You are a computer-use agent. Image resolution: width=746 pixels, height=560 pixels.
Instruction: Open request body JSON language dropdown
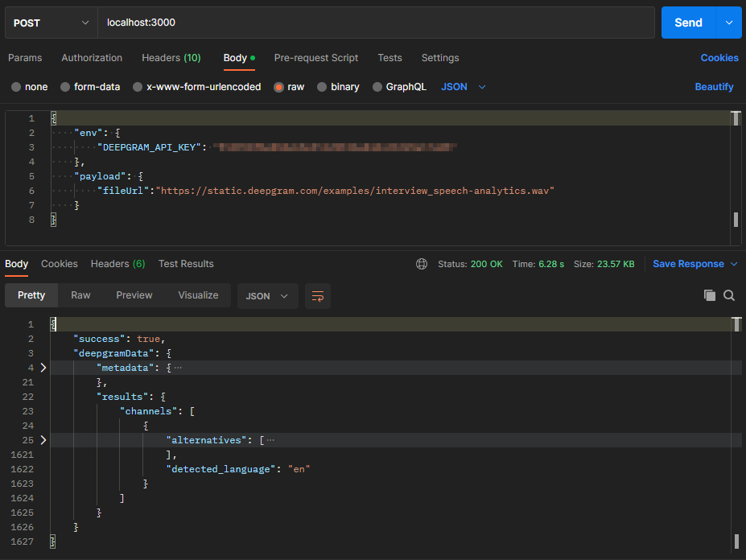tap(464, 87)
